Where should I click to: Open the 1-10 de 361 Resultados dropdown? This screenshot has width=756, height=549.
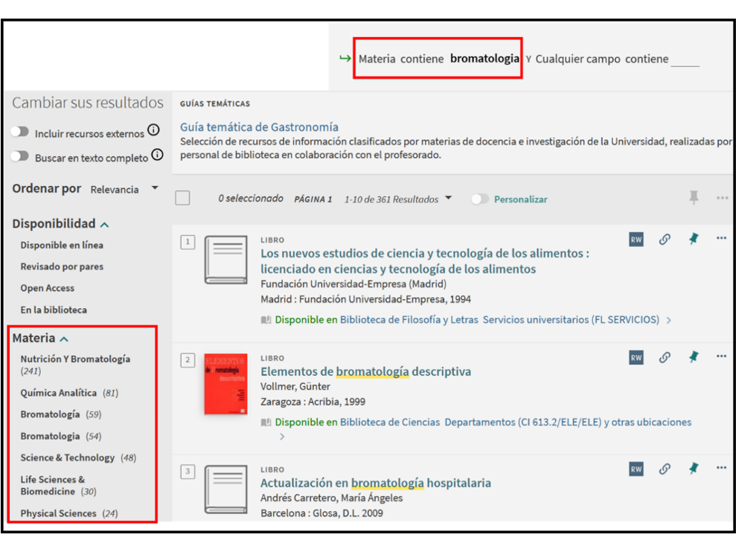pos(397,199)
